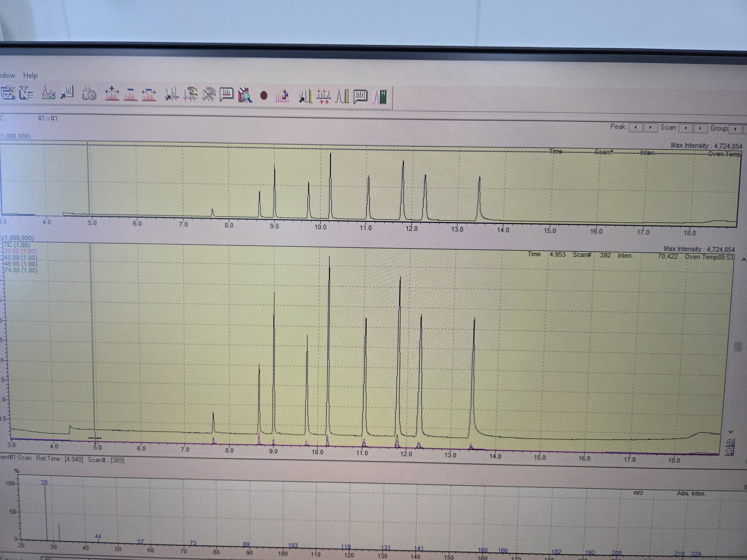This screenshot has height=560, width=747.
Task: Step to the previous Scan
Action: [x=685, y=128]
